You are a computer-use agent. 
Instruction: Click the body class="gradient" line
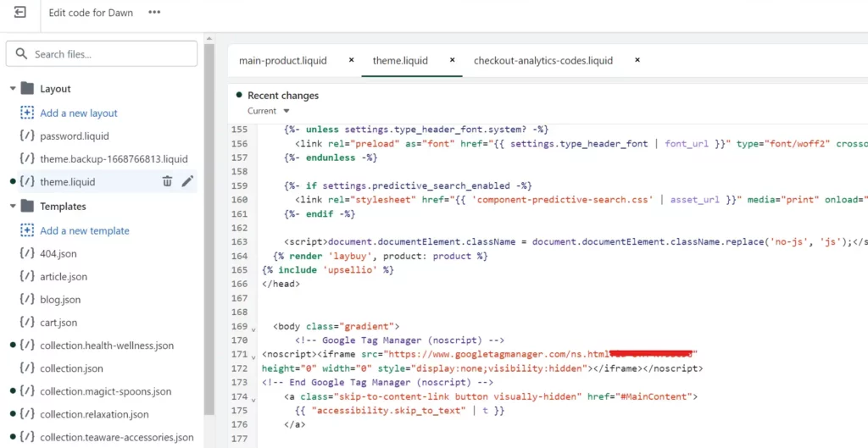336,326
